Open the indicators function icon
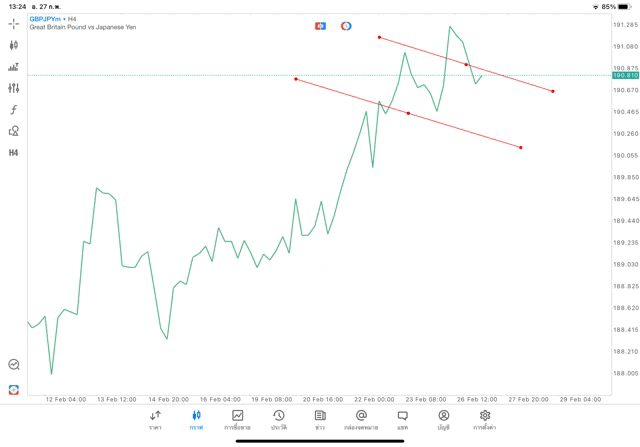The height and width of the screenshot is (447, 640). click(14, 110)
